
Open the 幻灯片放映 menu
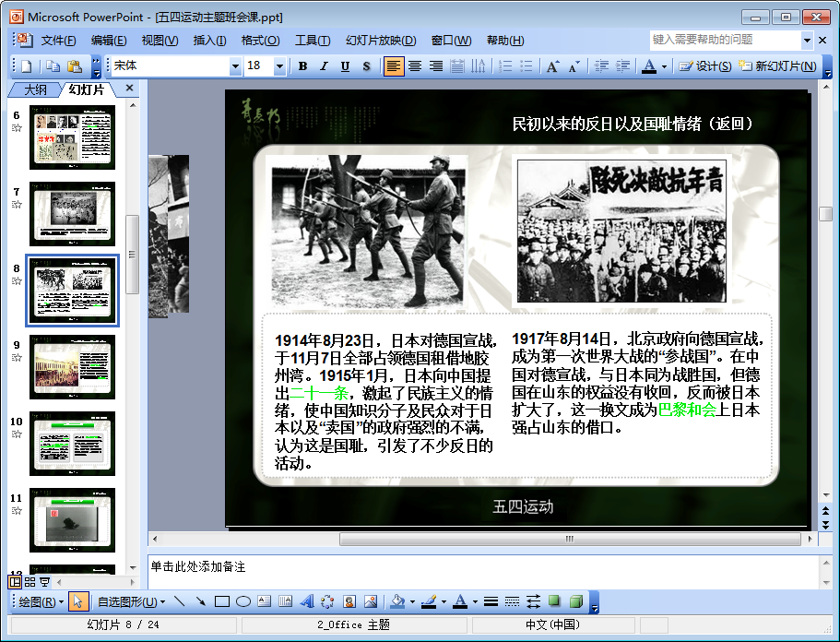[381, 41]
